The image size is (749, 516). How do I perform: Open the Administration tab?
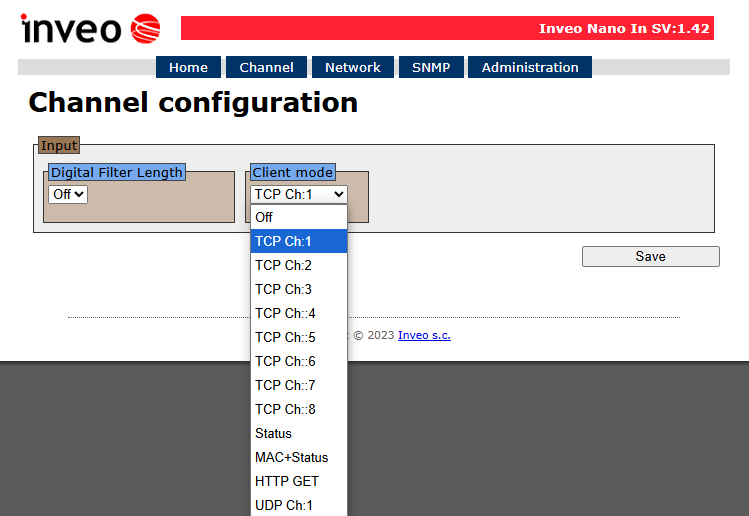pos(529,67)
